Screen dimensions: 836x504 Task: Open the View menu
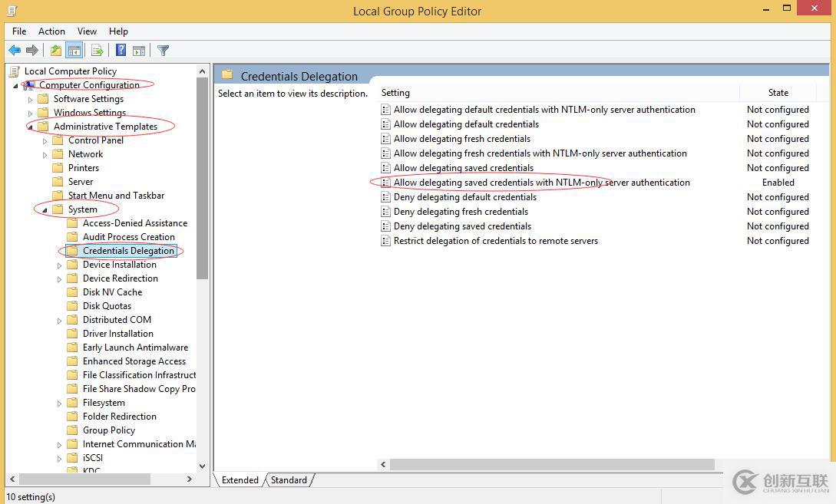[87, 31]
